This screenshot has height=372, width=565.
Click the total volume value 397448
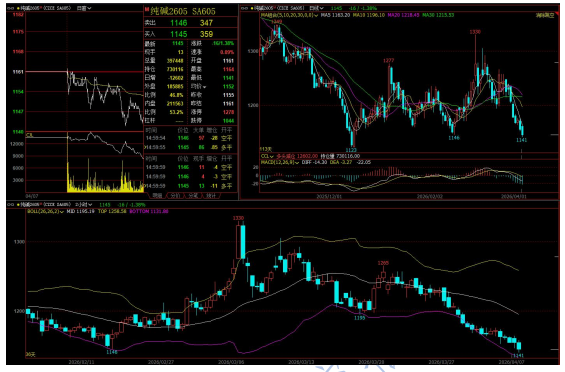click(175, 61)
